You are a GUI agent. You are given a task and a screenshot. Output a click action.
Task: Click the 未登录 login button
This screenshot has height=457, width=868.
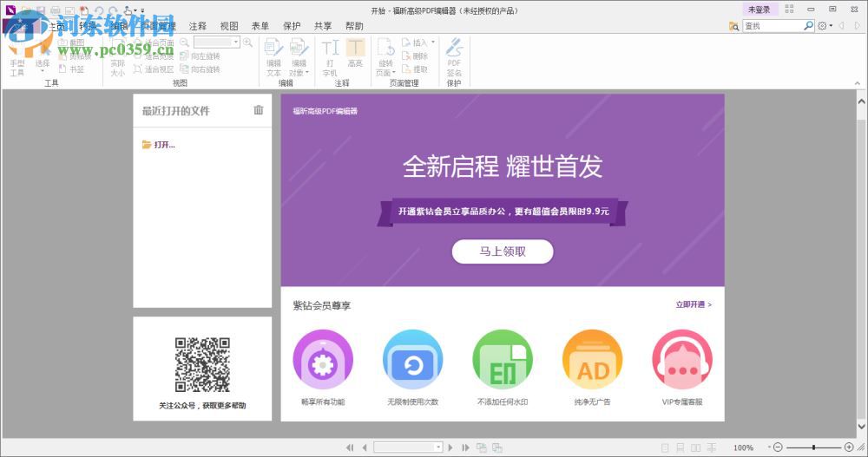[759, 10]
